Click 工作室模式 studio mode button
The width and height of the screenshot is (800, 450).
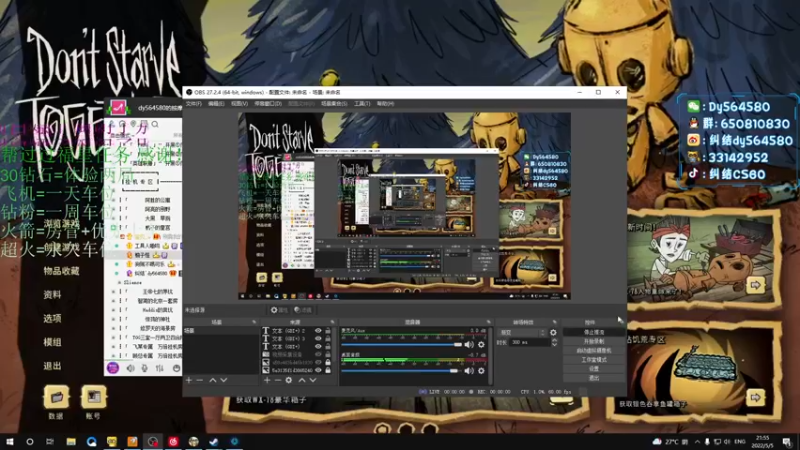pos(594,360)
